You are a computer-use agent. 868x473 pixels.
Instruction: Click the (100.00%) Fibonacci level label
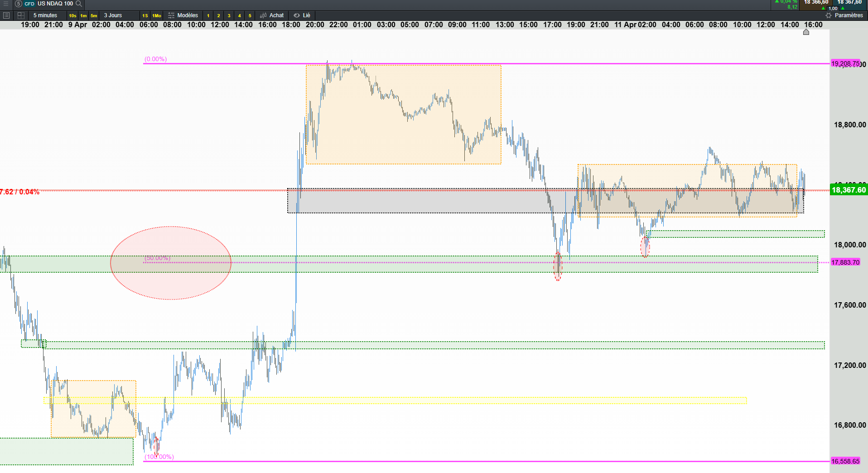[x=159, y=457]
